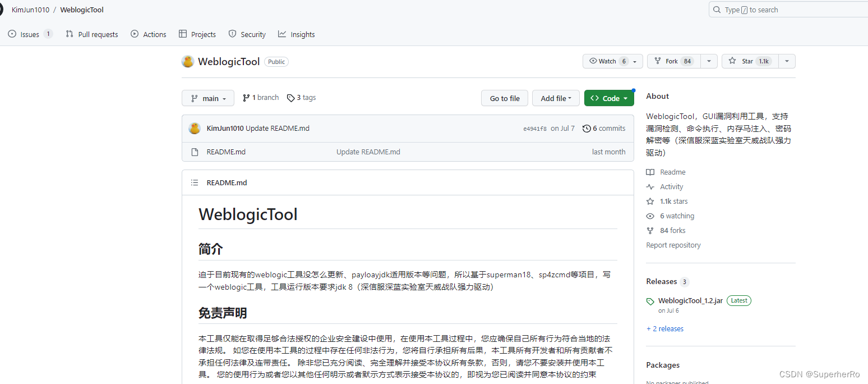Viewport: 868px width, 384px height.
Task: Expand the Add file dropdown
Action: (555, 98)
